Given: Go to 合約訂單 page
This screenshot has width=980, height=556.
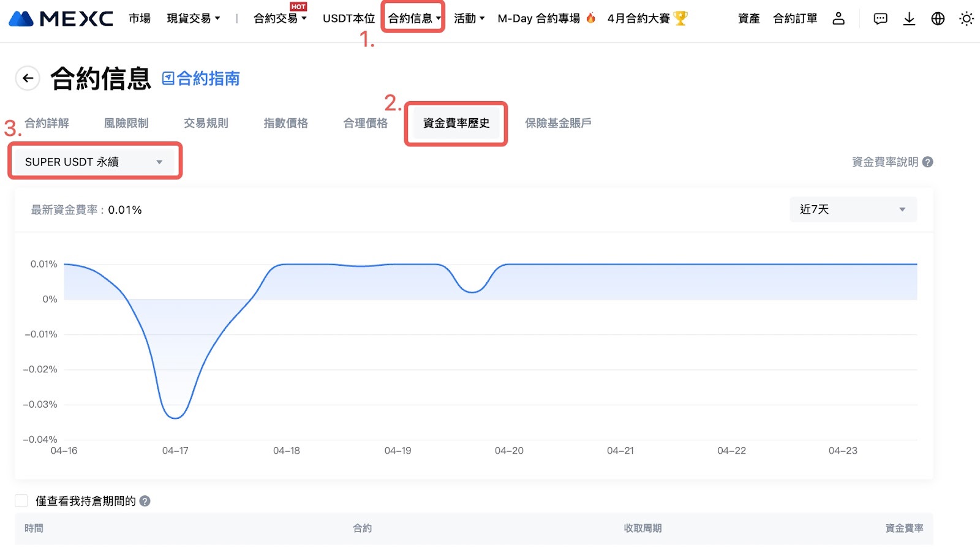Looking at the screenshot, I should [795, 19].
